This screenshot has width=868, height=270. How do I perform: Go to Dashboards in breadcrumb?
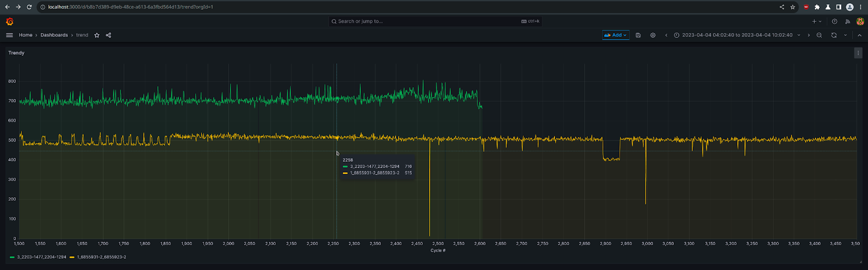54,35
